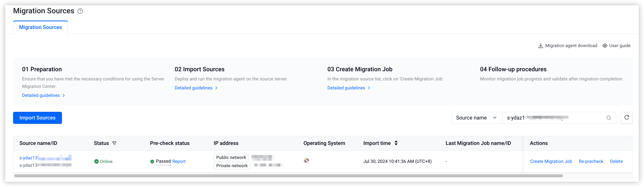Click the chevron arrow after Preparation's Detailed guidelines
Image resolution: width=644 pixels, height=187 pixels.
[64, 95]
